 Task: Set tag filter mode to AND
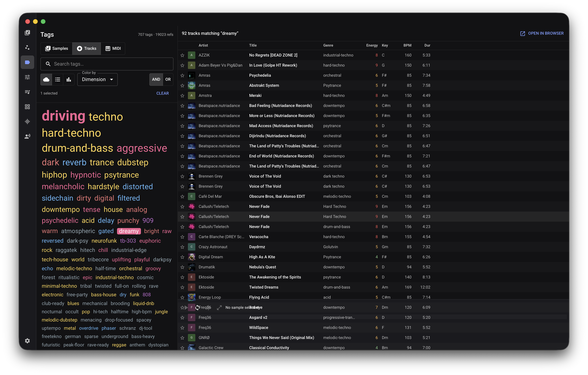tap(156, 80)
